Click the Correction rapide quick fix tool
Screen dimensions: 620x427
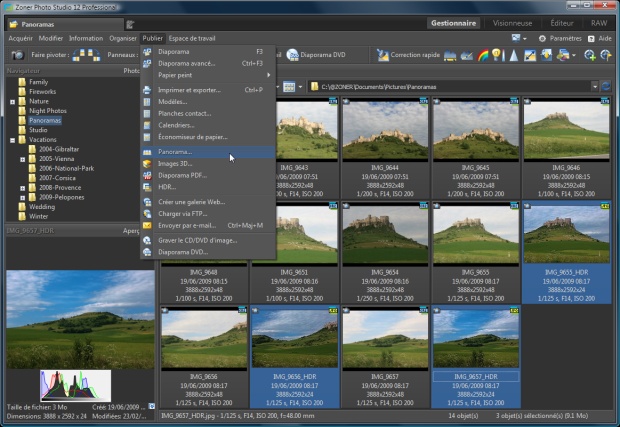408,55
